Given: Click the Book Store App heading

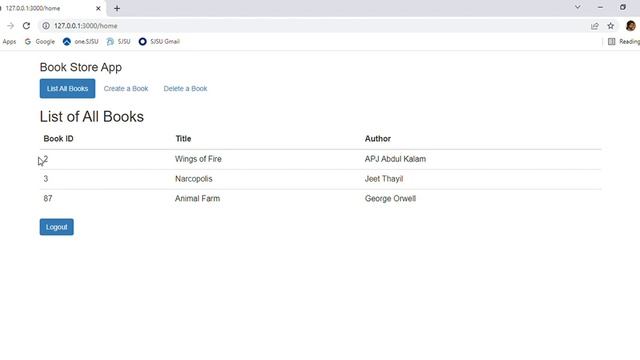Looking at the screenshot, I should coord(80,67).
